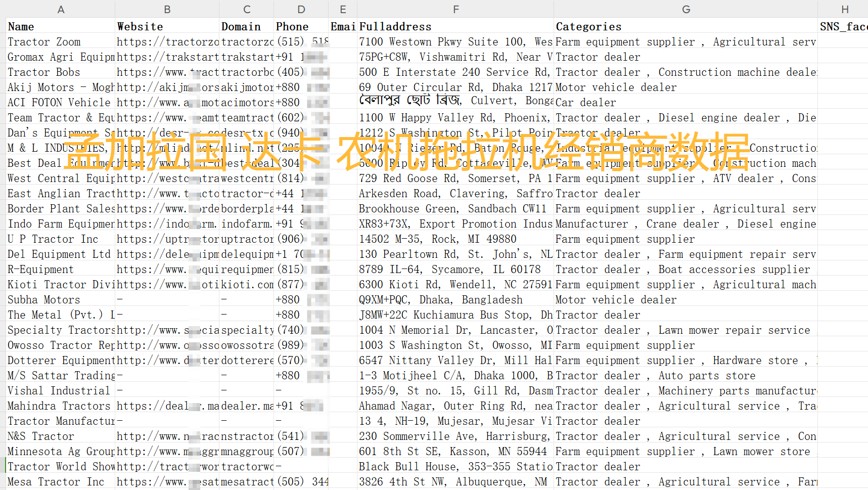Click the address '3826 4th St NW, Albuquerque'
868x490 pixels.
[455, 481]
